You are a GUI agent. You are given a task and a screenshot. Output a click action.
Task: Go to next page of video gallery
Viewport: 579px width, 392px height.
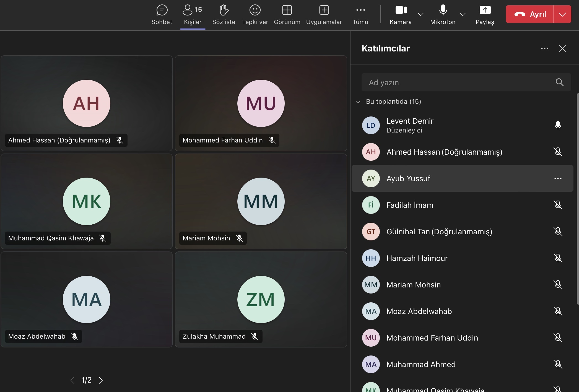[101, 380]
